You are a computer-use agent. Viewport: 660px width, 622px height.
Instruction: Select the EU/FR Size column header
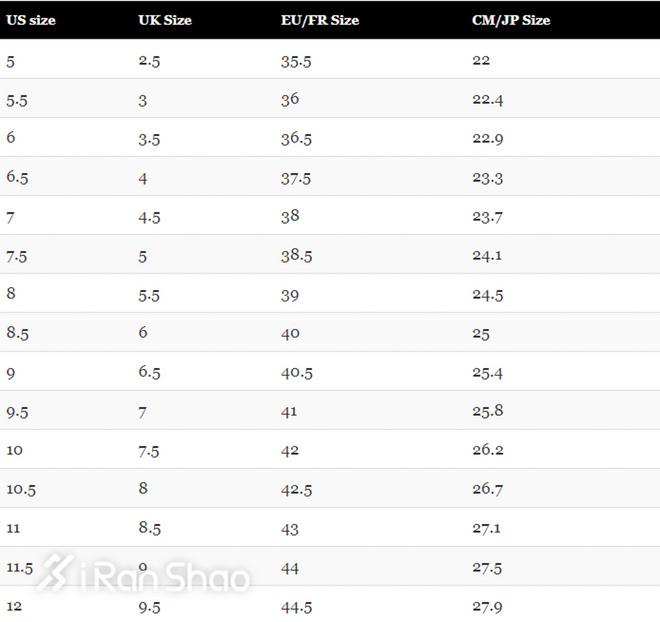click(x=320, y=20)
